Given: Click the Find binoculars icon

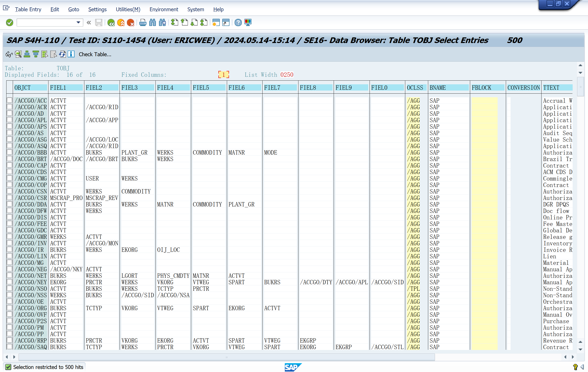Looking at the screenshot, I should click(x=152, y=23).
